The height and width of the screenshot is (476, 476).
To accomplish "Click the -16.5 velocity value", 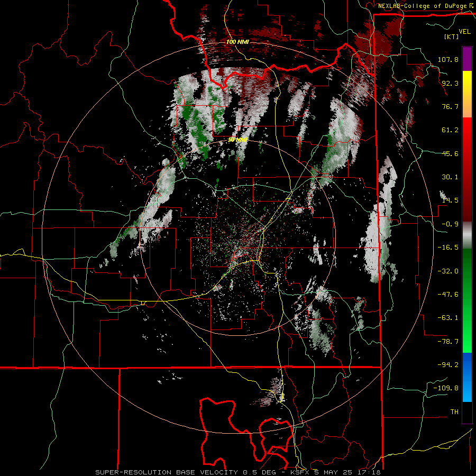I will (448, 248).
